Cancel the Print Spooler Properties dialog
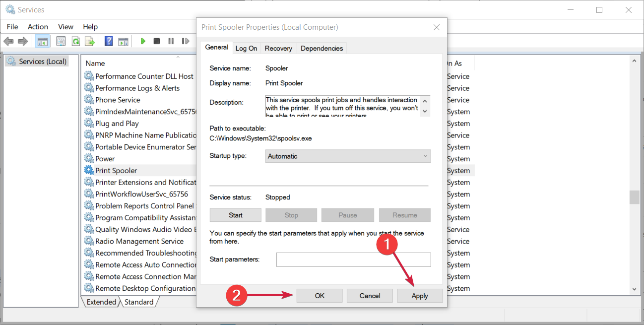644x325 pixels. 370,296
